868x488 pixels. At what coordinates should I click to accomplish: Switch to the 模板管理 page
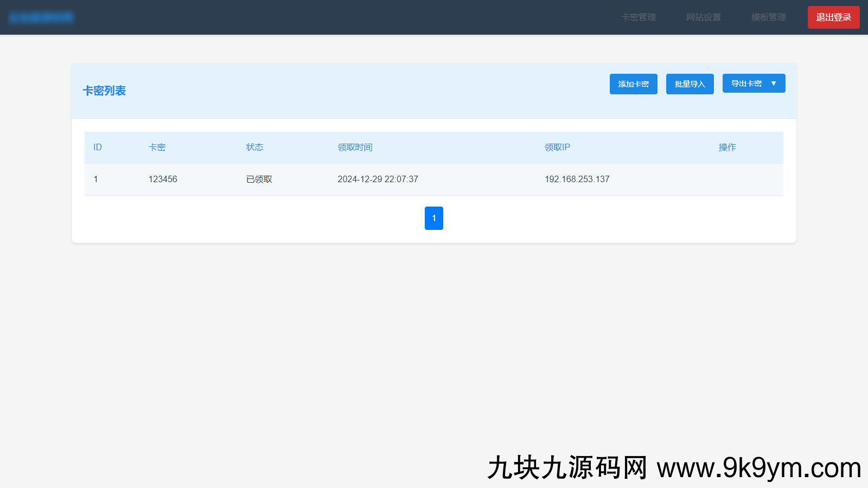(x=768, y=17)
